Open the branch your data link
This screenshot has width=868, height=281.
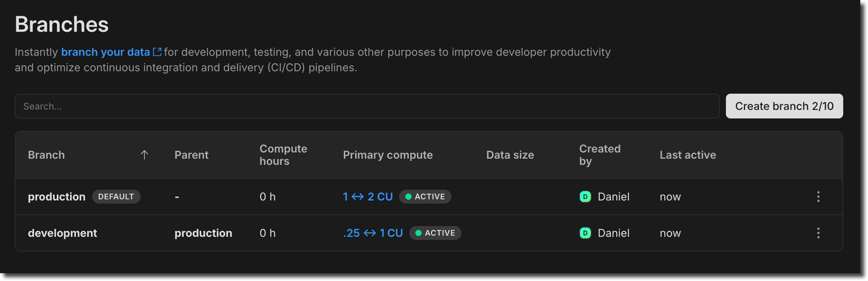tap(105, 52)
